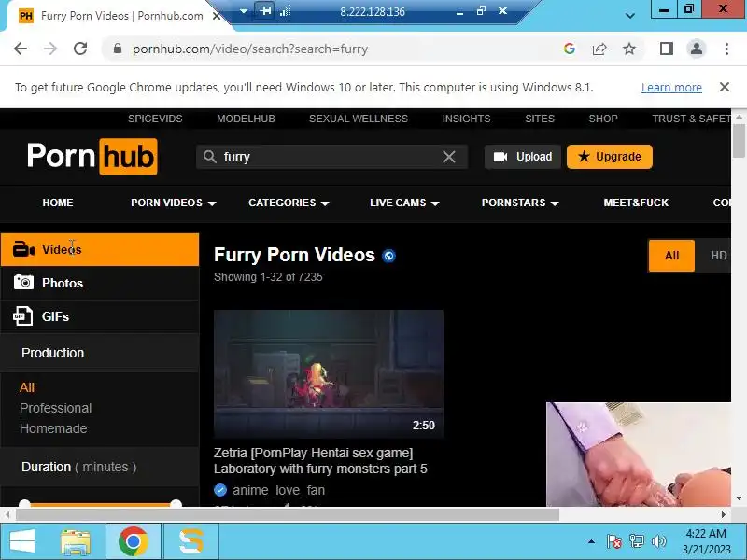The height and width of the screenshot is (560, 747).
Task: Filter production by Professional
Action: (56, 408)
